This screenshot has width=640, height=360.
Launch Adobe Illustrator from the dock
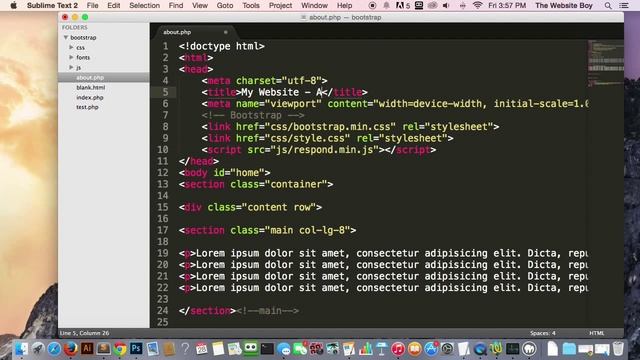87,349
